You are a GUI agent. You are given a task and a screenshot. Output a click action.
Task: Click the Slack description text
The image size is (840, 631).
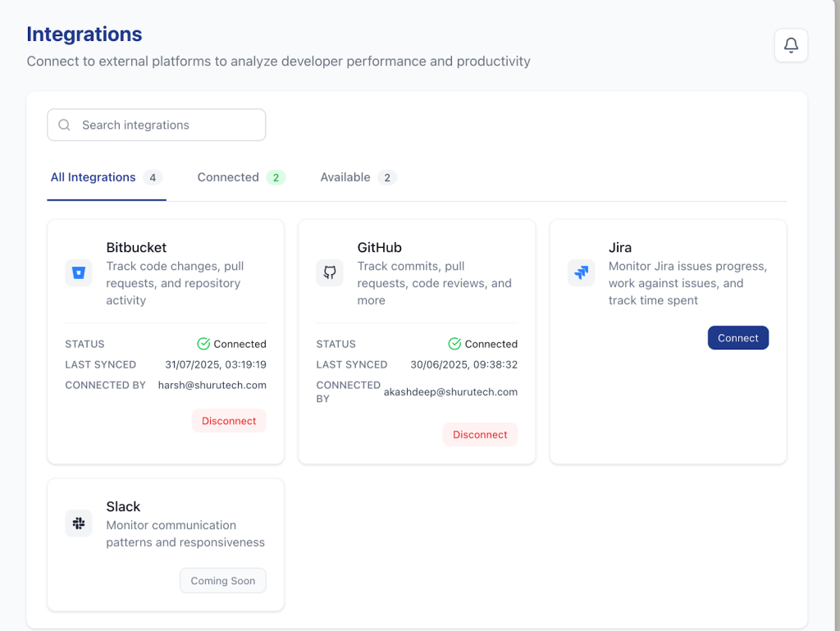coord(185,534)
